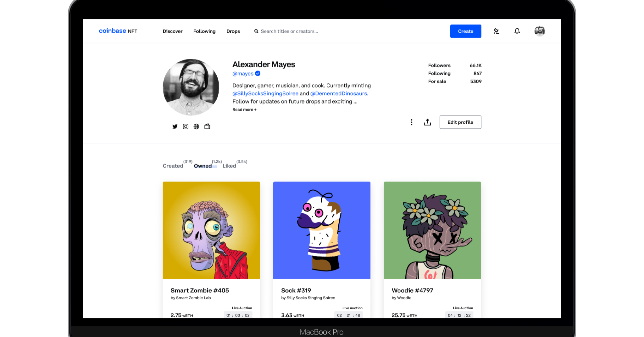Go to the Discover page
The width and height of the screenshot is (644, 337).
173,31
